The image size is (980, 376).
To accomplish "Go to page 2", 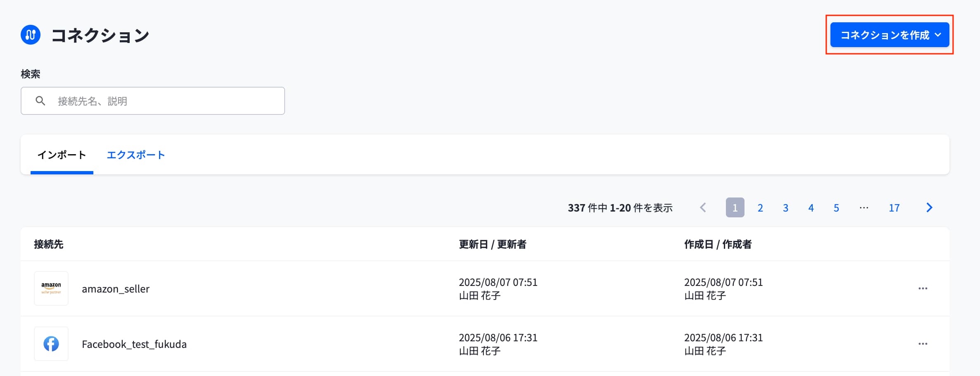I will click(760, 208).
